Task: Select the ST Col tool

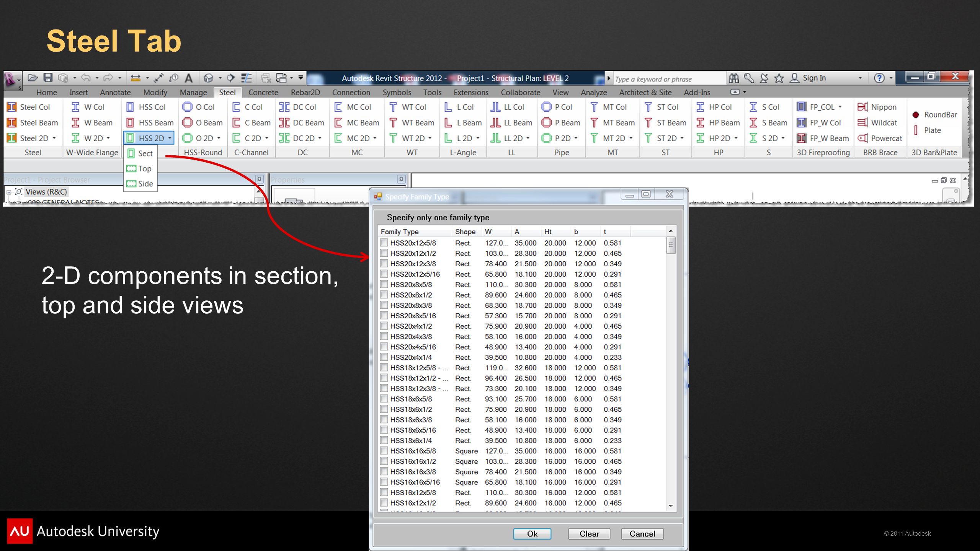Action: point(661,107)
